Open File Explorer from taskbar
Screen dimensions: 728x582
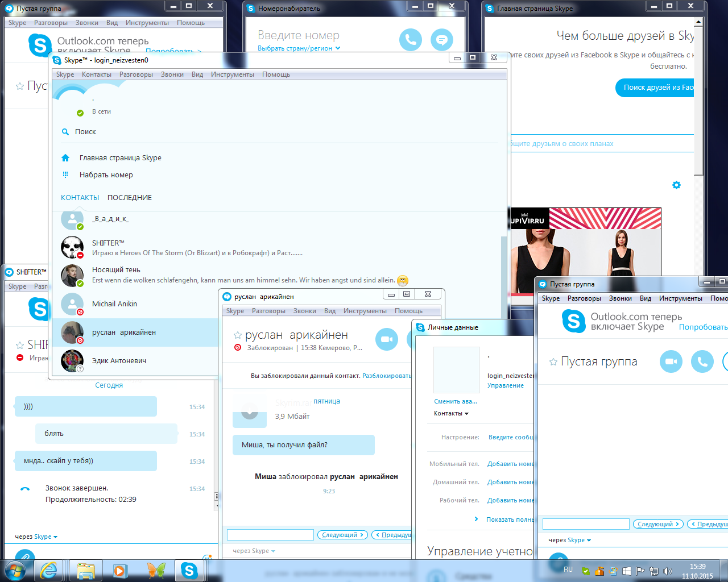[86, 571]
